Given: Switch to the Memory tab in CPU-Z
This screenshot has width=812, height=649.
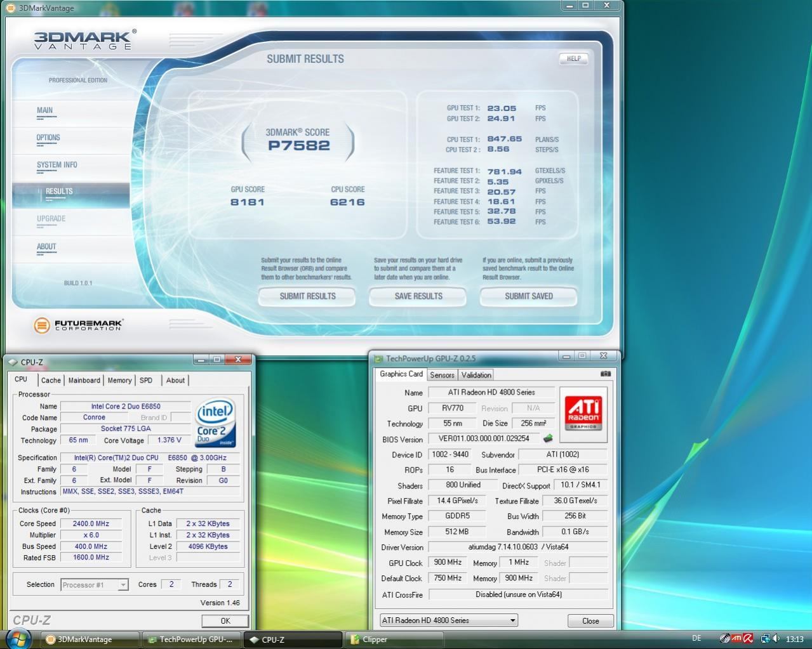Looking at the screenshot, I should tap(119, 380).
